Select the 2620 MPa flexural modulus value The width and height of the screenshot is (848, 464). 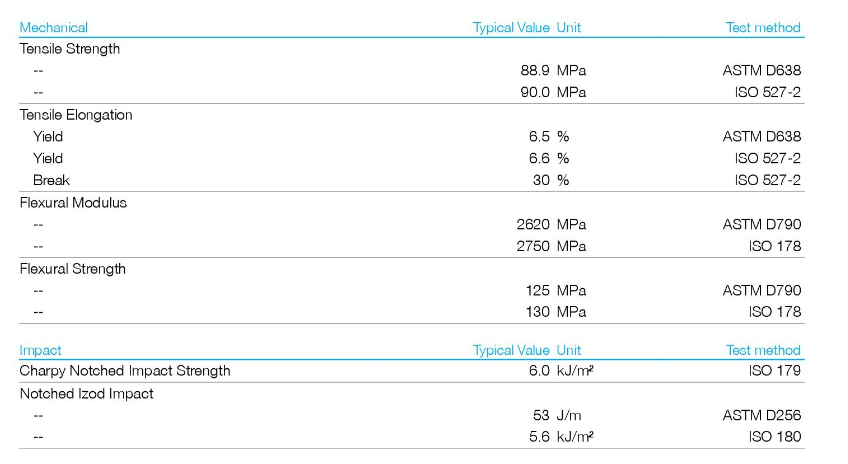tap(551, 225)
